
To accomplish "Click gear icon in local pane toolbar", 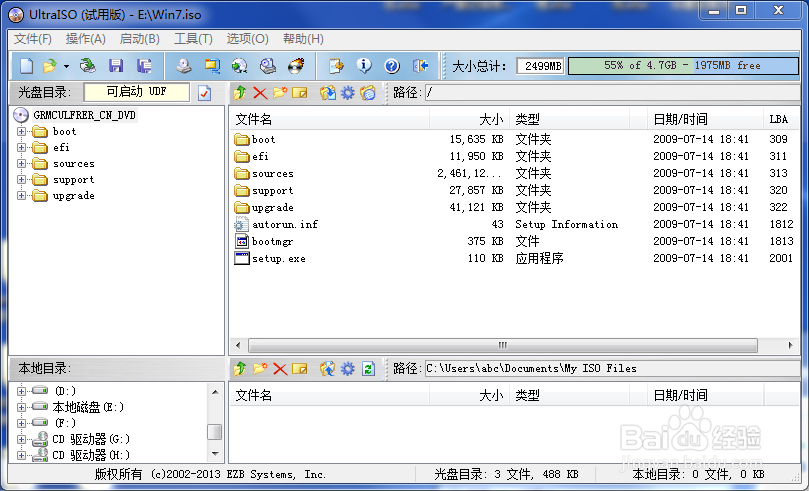I will pos(348,369).
